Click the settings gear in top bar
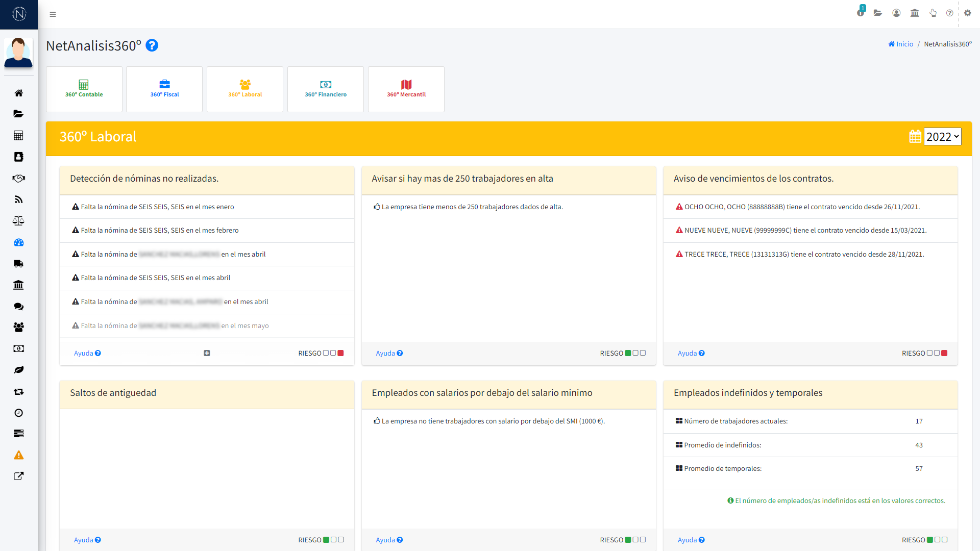Screen dimensions: 980x551 coord(967,13)
